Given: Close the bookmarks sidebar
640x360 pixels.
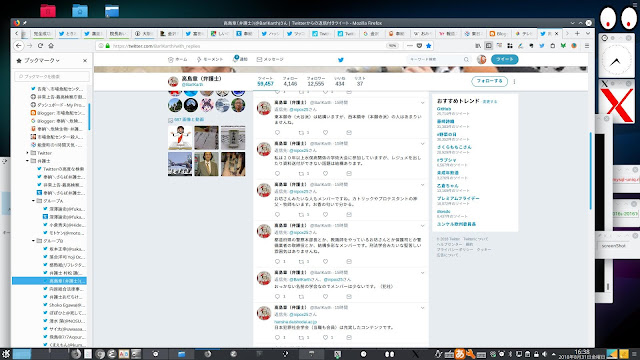Looking at the screenshot, I should (85, 60).
